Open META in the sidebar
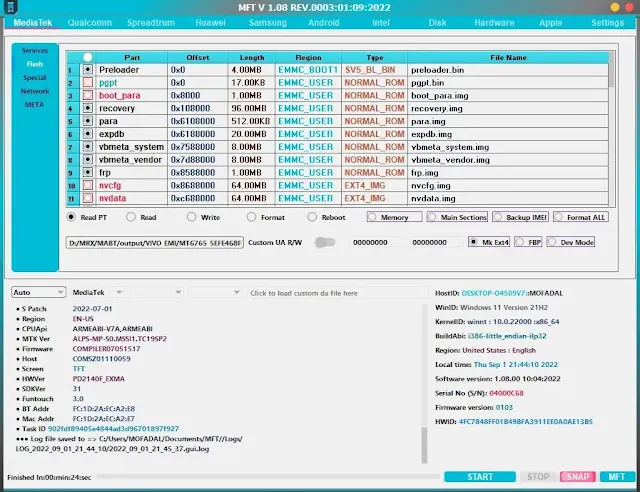The width and height of the screenshot is (640, 492). [35, 105]
